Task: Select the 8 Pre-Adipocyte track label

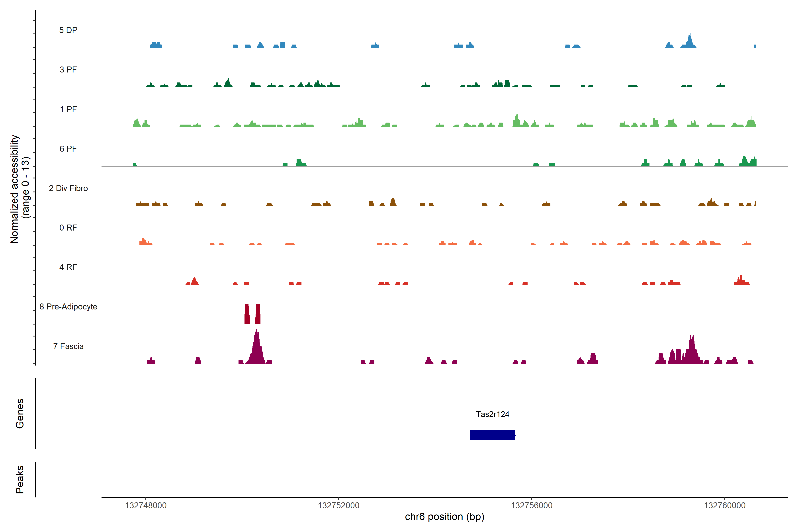Action: click(x=68, y=307)
